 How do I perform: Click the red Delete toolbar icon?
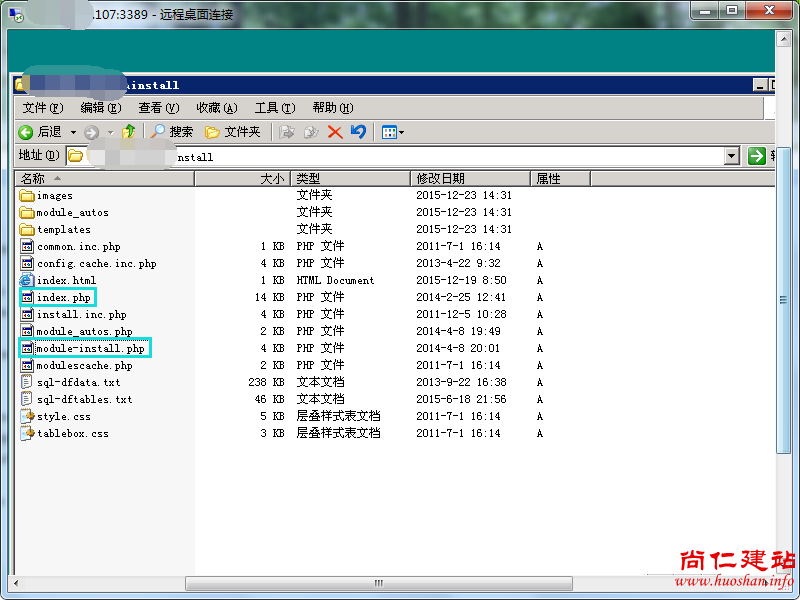point(335,132)
